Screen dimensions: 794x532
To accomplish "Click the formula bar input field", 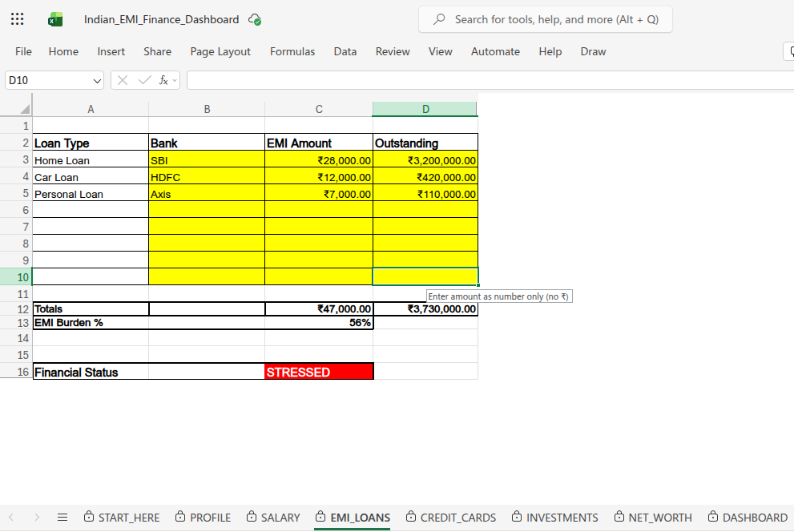I will pyautogui.click(x=490, y=80).
